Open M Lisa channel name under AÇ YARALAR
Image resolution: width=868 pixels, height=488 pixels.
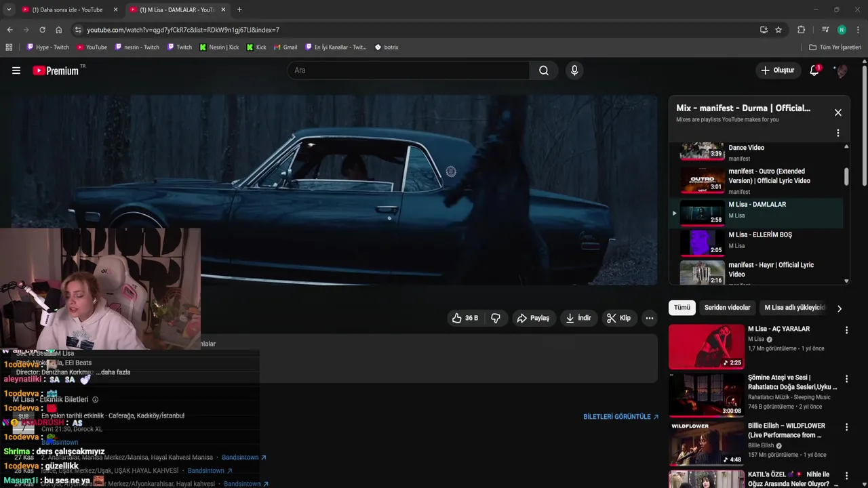(756, 339)
